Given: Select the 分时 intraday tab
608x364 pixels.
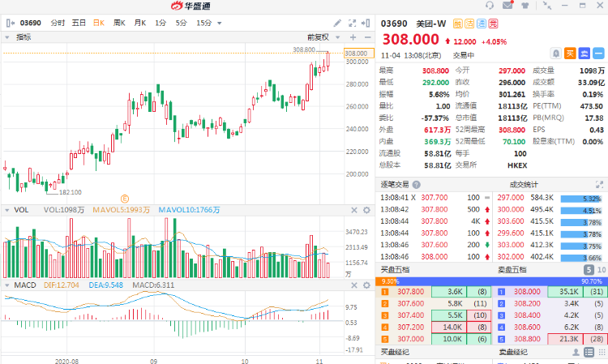Looking at the screenshot, I should (58, 23).
